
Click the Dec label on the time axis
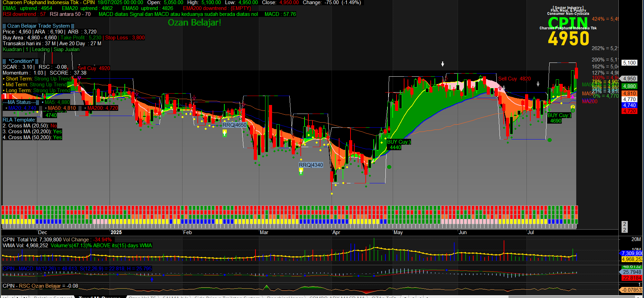click(x=43, y=232)
